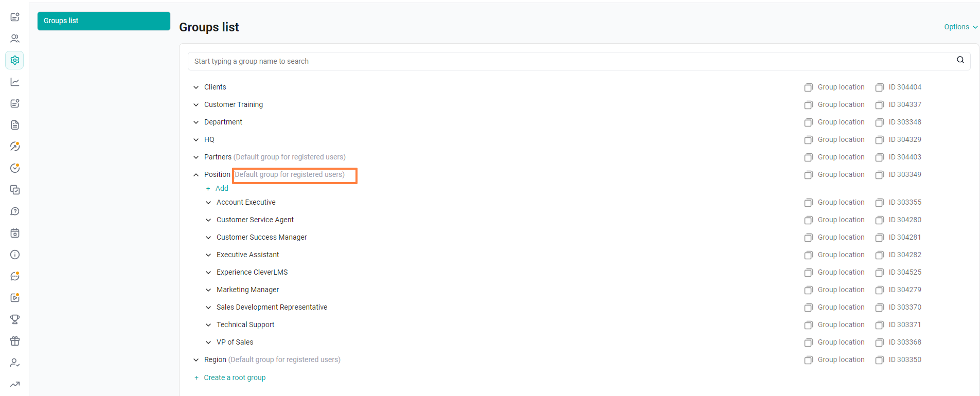Copy ID 304404 icon for Clients
The image size is (980, 396).
879,87
